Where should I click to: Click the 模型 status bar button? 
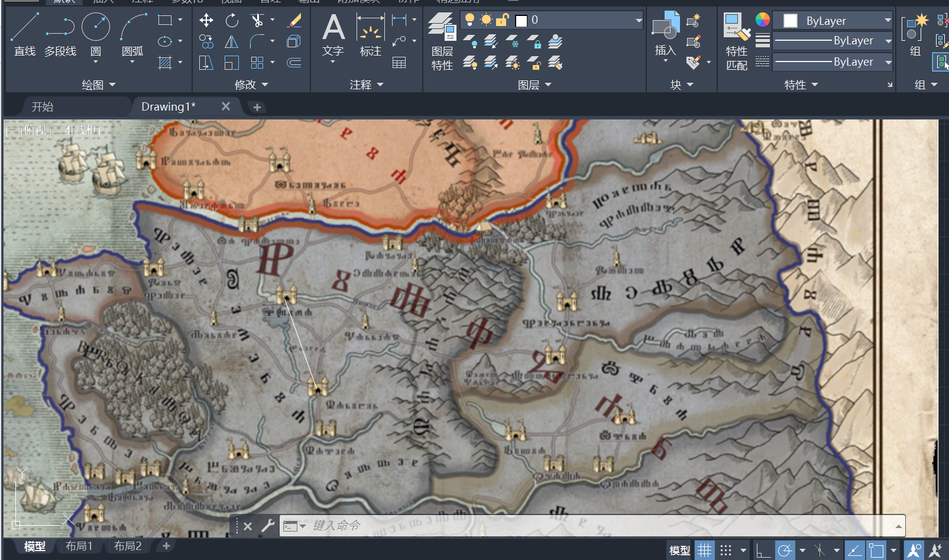click(x=679, y=551)
